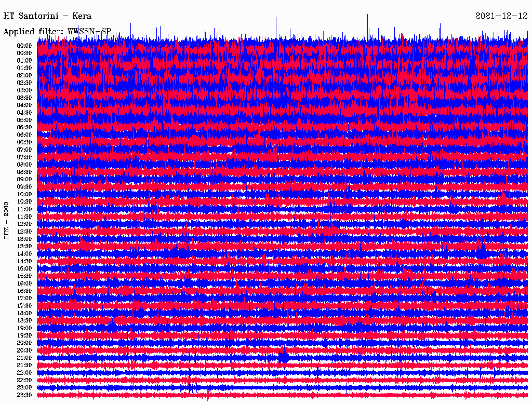Click the 17:00 time label

tap(24, 299)
